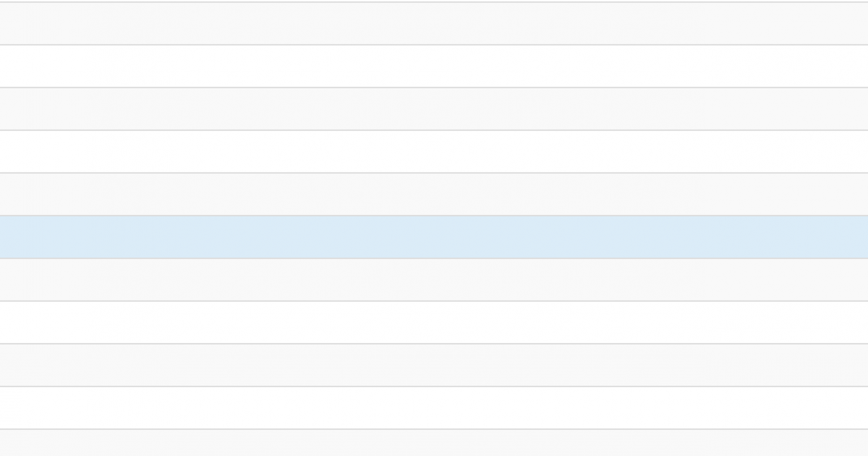868x456 pixels.
Task: Select the last fully visible white row
Action: [434, 408]
